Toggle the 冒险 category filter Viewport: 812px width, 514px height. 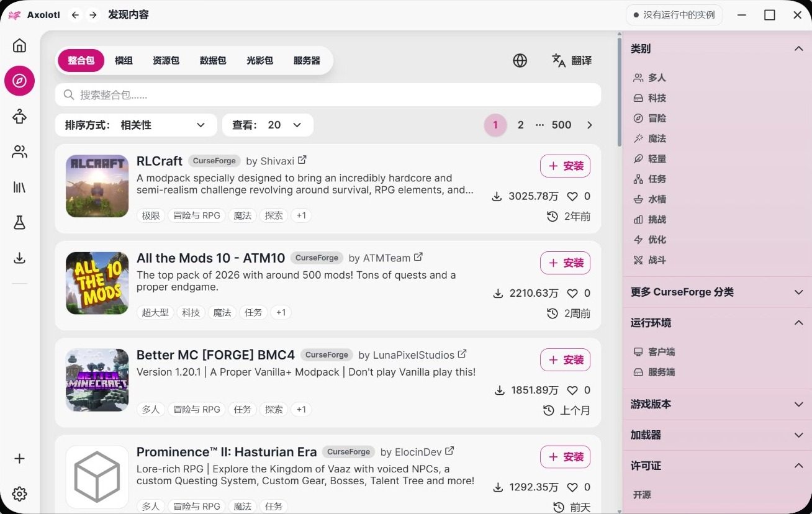point(649,118)
